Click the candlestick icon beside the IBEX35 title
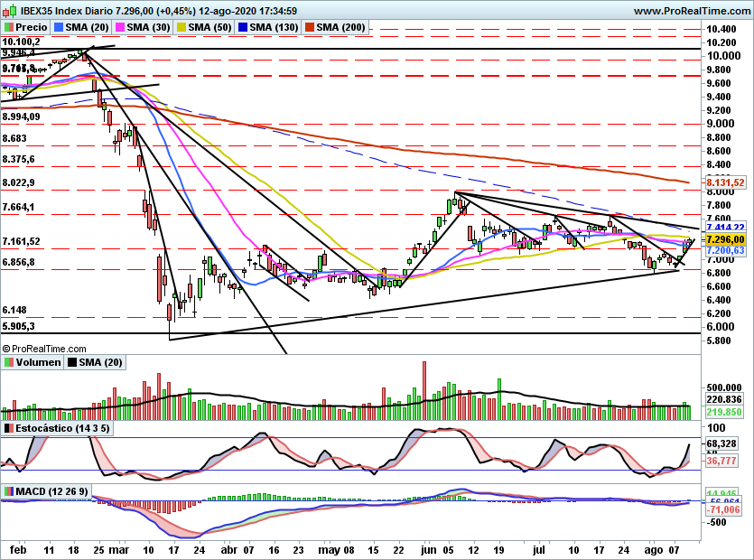Viewport: 754px width, 560px height. pos(9,11)
